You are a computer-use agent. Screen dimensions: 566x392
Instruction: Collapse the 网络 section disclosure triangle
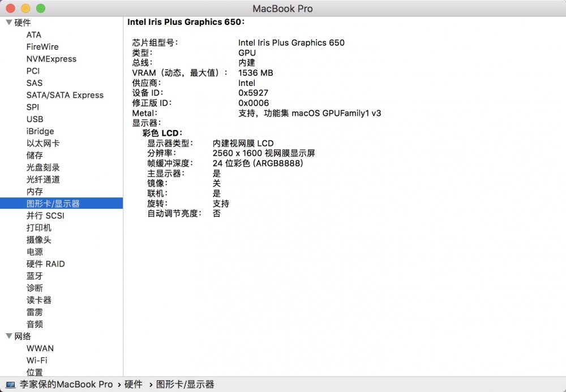click(x=9, y=336)
